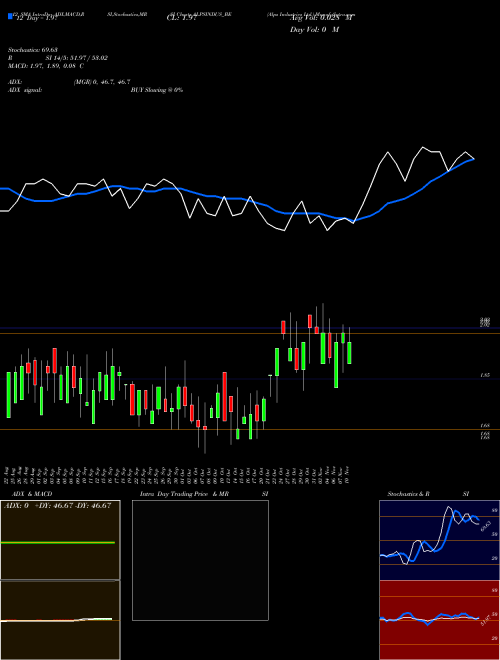This screenshot has width=500, height=660.
Task: Click the blue SMA legend square
Action: pos(10,17)
